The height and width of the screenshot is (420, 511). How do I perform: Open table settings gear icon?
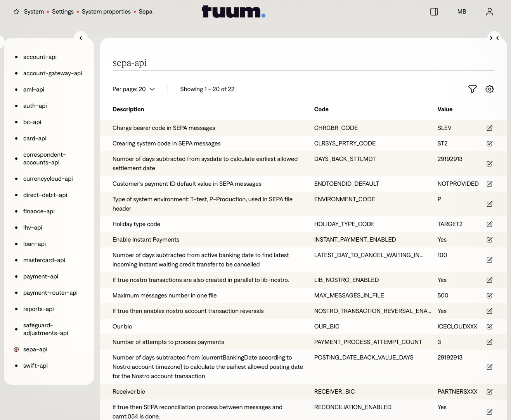pyautogui.click(x=489, y=89)
